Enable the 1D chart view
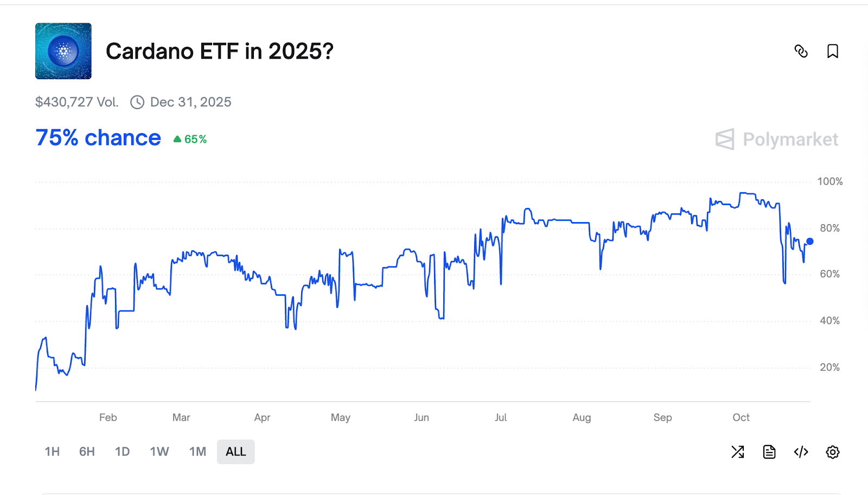Image resolution: width=868 pixels, height=495 pixels. pyautogui.click(x=122, y=451)
